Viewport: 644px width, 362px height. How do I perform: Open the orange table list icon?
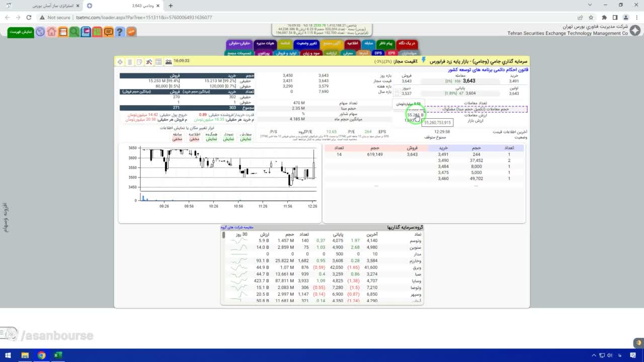[63, 32]
